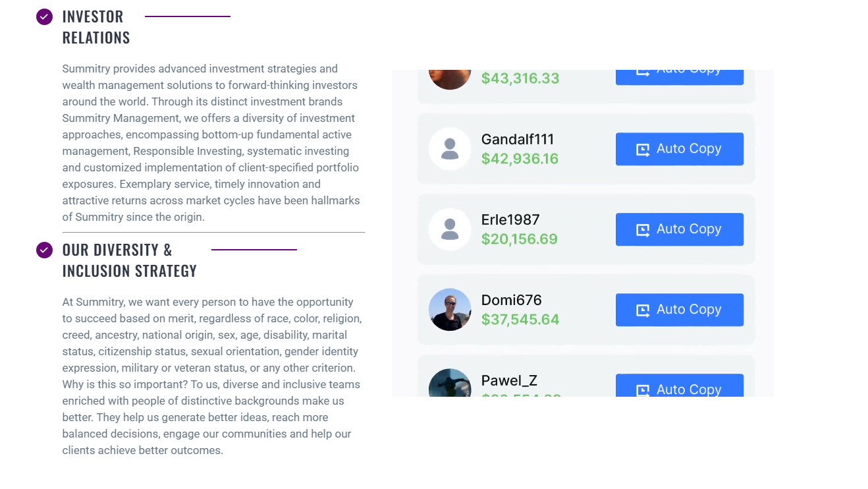Click the $37,545.64 amount under Domi676
This screenshot has width=868, height=489.
pos(520,320)
